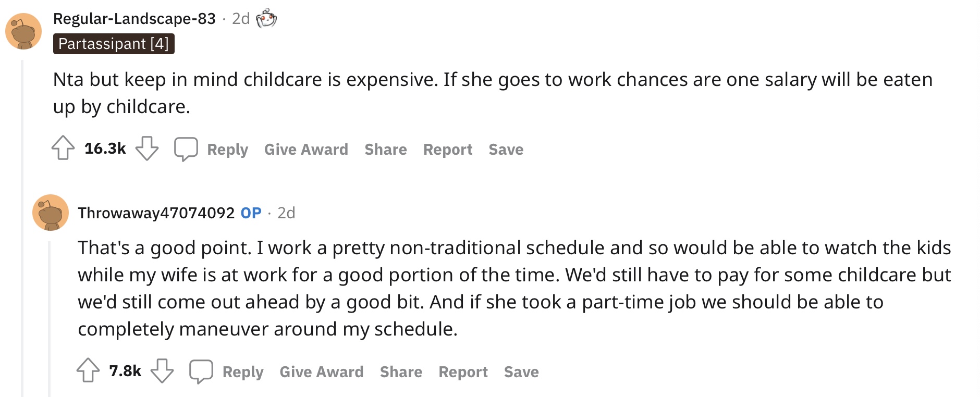The image size is (980, 397).
Task: Open Throwaway47074092's avatar image
Action: [x=51, y=213]
